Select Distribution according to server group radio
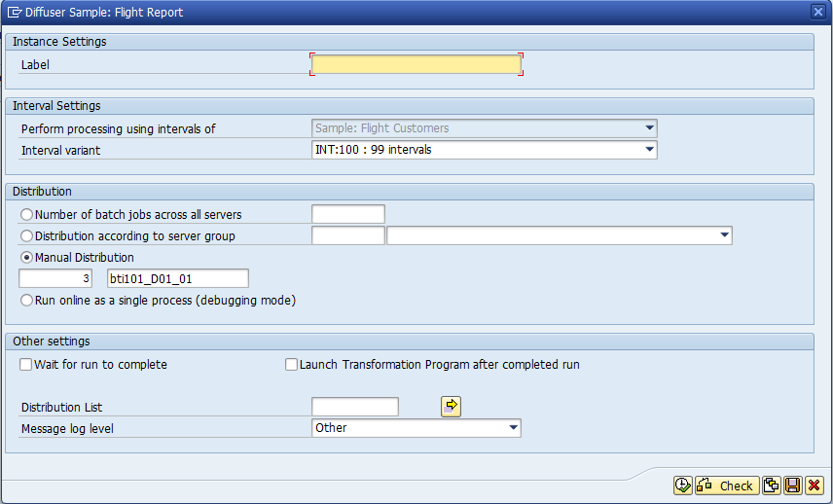The image size is (833, 504). click(x=26, y=235)
